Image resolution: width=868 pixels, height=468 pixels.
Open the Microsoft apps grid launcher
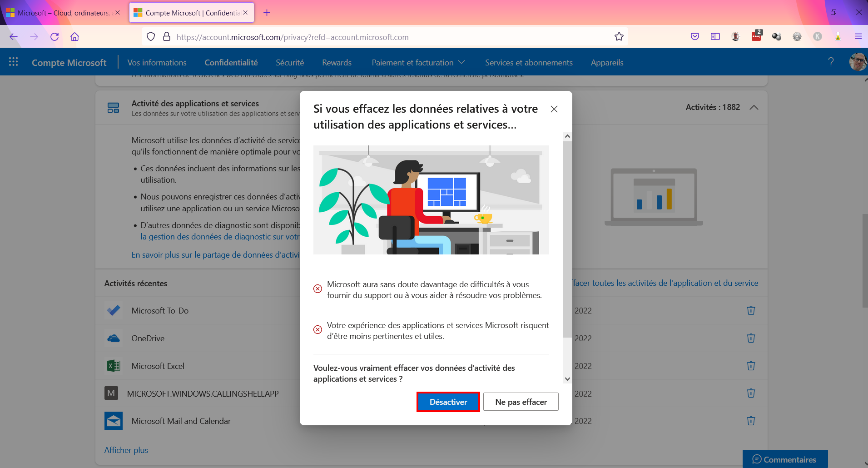pos(14,62)
